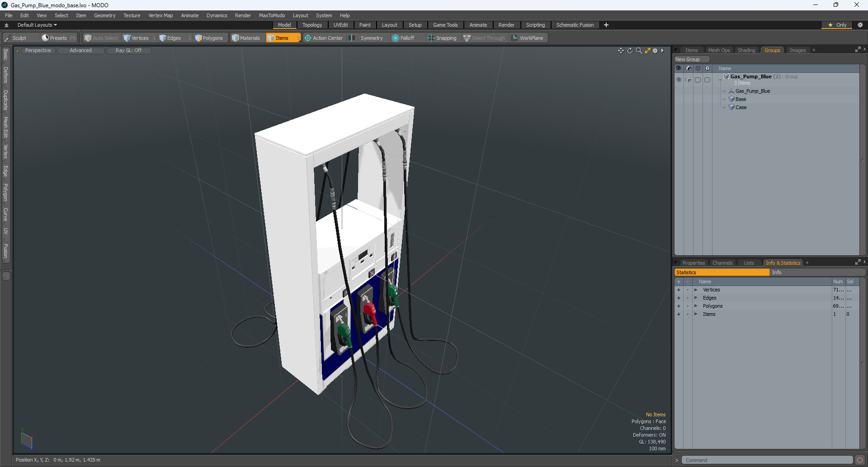Switch to Items selection mode
Viewport: 868px width, 467px height.
[283, 38]
